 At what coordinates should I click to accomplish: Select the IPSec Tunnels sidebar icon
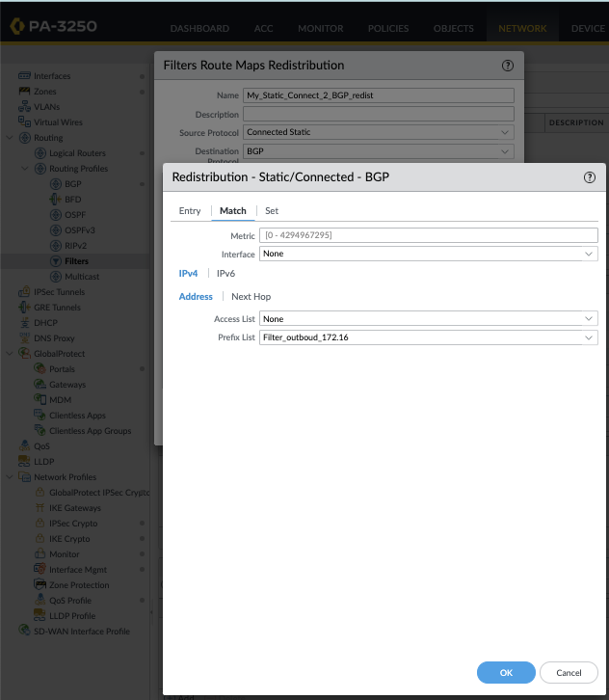(25, 292)
